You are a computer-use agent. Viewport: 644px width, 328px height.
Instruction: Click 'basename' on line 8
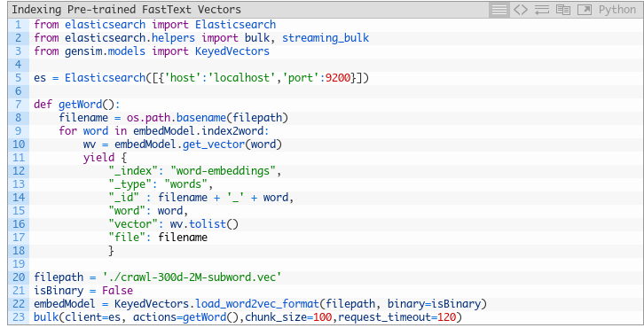point(201,117)
